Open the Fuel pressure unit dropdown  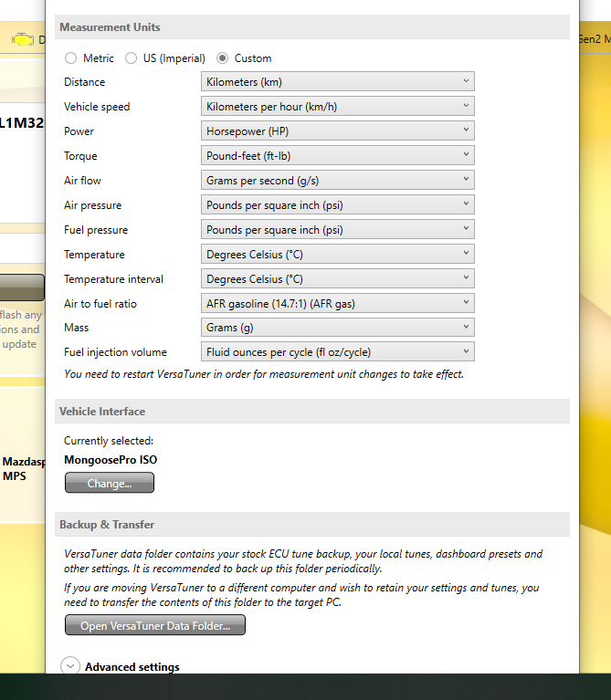[338, 229]
